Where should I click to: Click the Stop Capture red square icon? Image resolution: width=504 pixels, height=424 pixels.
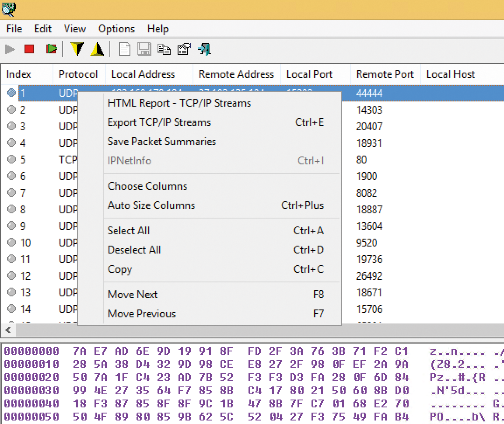click(30, 49)
